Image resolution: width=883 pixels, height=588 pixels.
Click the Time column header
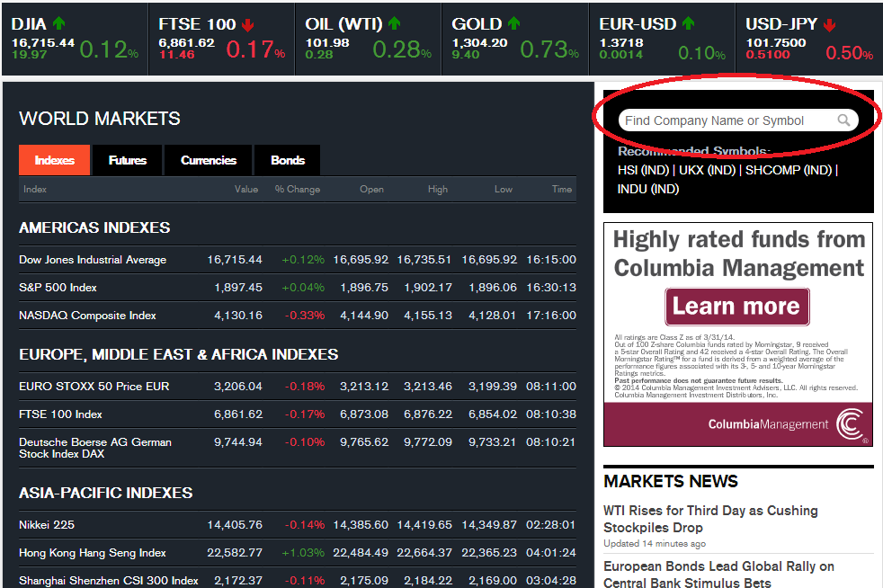[x=562, y=189]
